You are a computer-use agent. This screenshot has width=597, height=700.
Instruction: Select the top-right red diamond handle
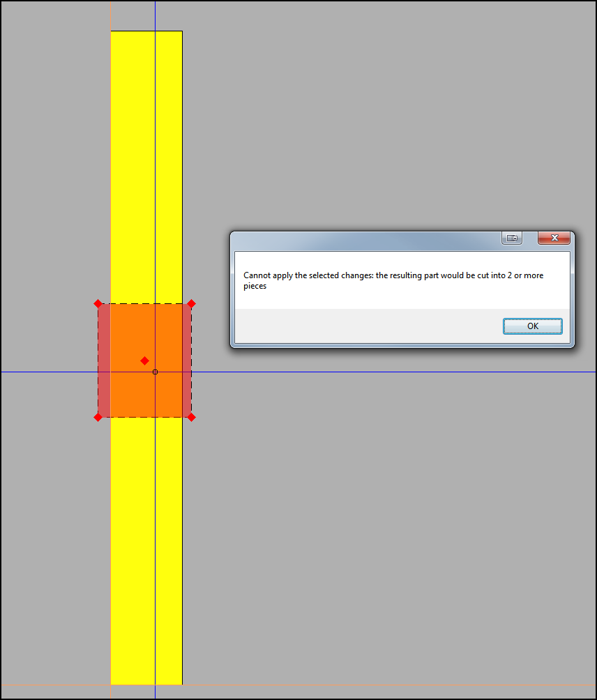point(192,303)
